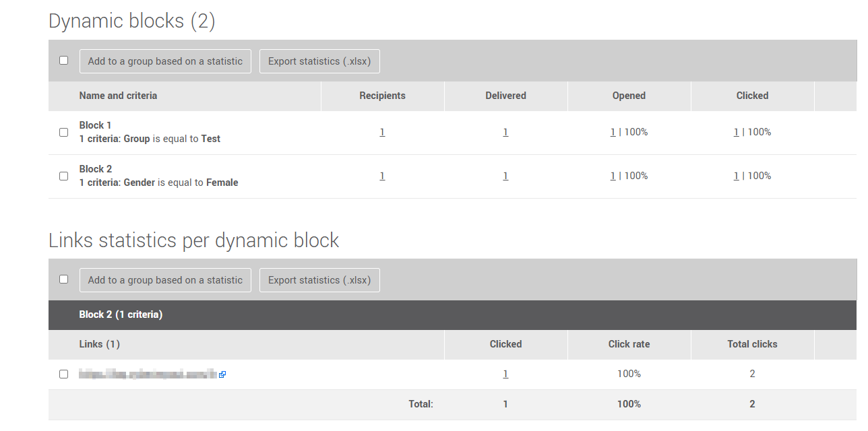Click the 'Dynamic blocks (2)' heading

(x=132, y=21)
